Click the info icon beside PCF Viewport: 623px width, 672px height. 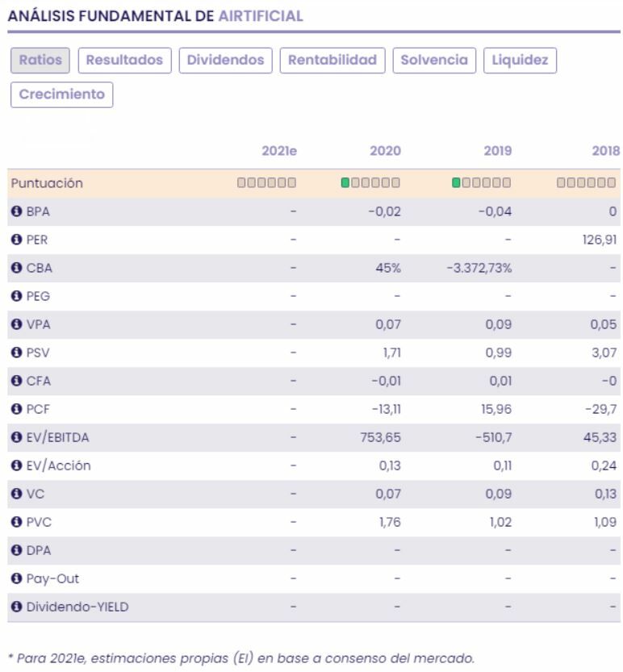tap(16, 409)
